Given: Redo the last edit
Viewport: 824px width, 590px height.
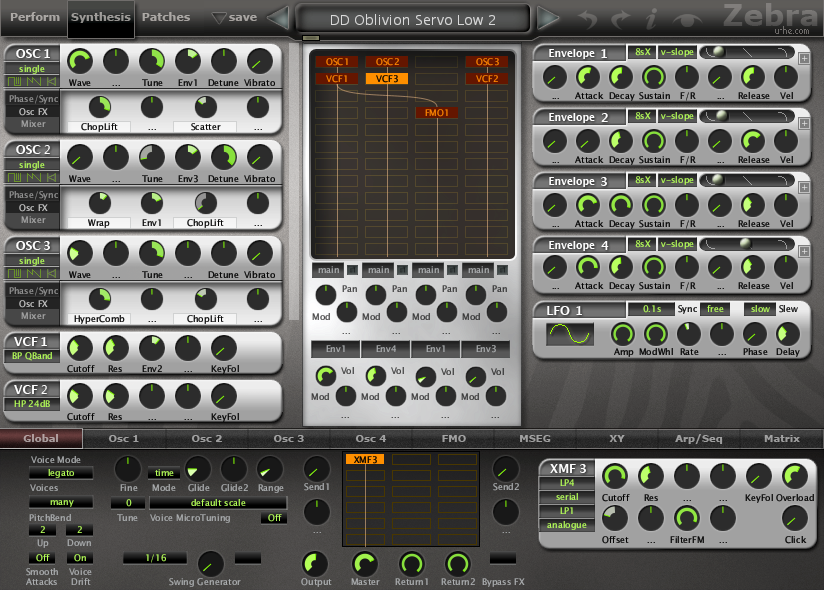Looking at the screenshot, I should click(620, 19).
